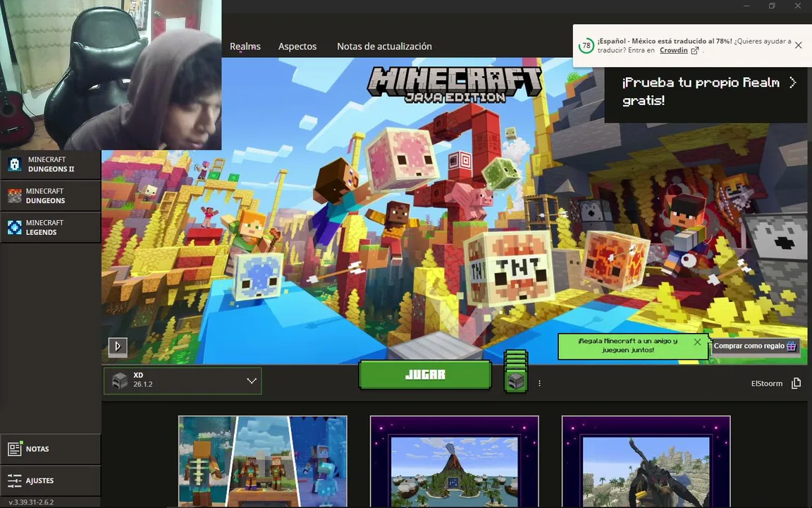Click the 78 percent translation progress circle
The image size is (812, 508).
pyautogui.click(x=586, y=46)
